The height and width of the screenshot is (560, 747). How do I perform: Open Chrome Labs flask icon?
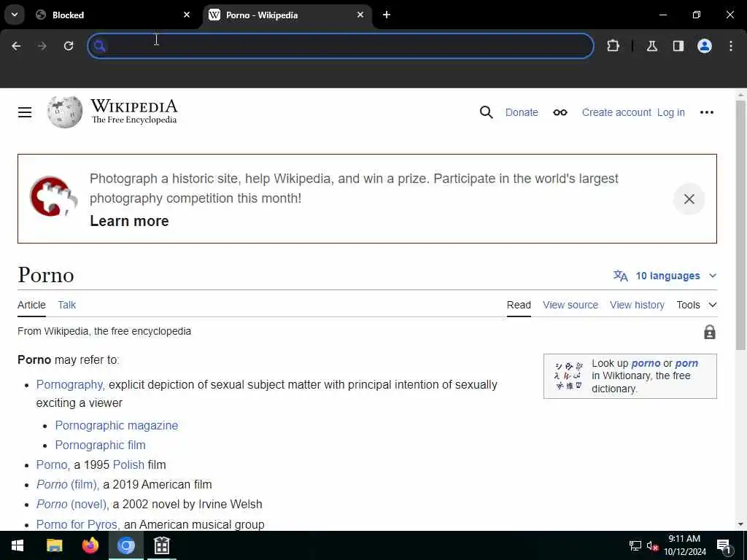[x=652, y=46]
